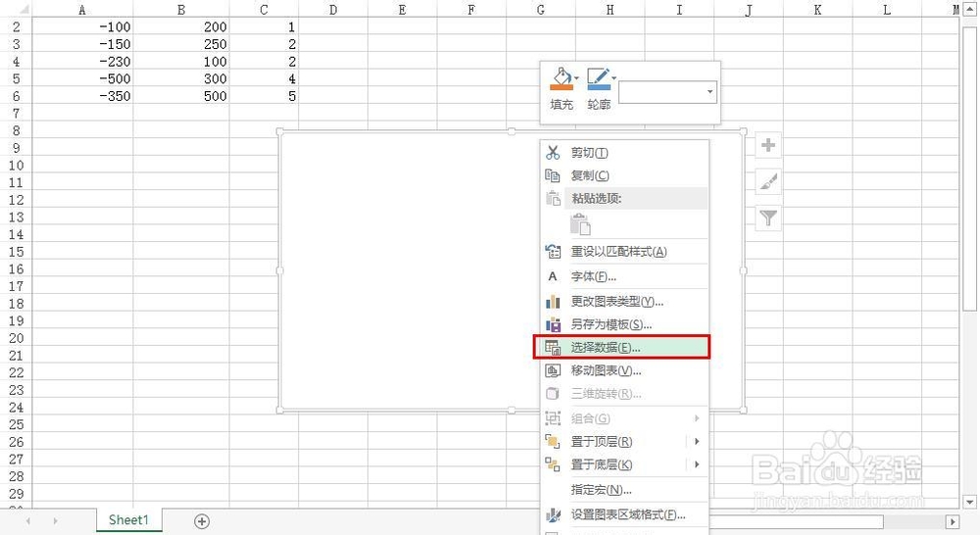Image resolution: width=980 pixels, height=535 pixels.
Task: Click the Chart Filters funnel button
Action: pos(768,219)
